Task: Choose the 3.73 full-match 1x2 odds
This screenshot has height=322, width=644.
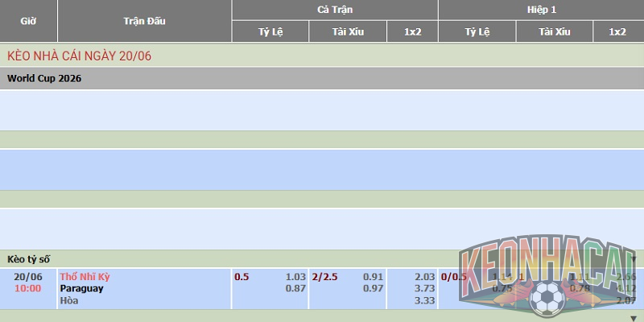Action: tap(425, 288)
